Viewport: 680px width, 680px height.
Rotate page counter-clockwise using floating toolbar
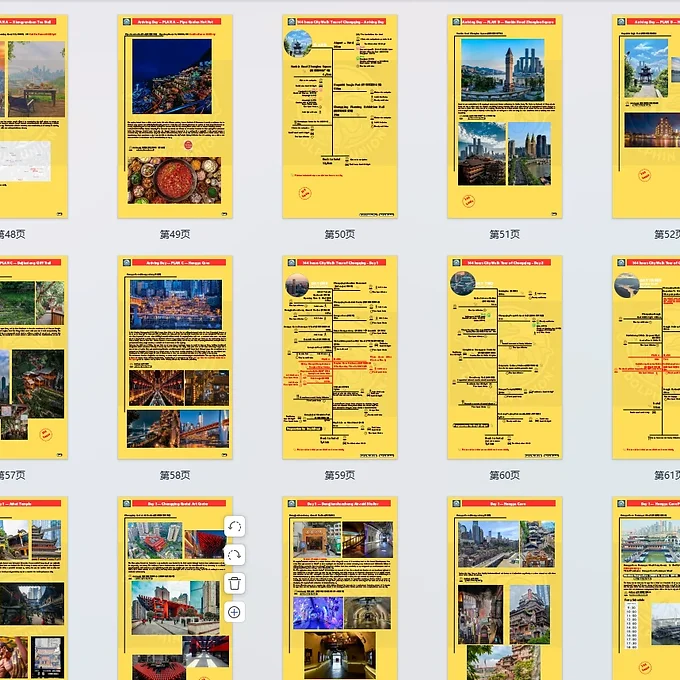pyautogui.click(x=234, y=527)
